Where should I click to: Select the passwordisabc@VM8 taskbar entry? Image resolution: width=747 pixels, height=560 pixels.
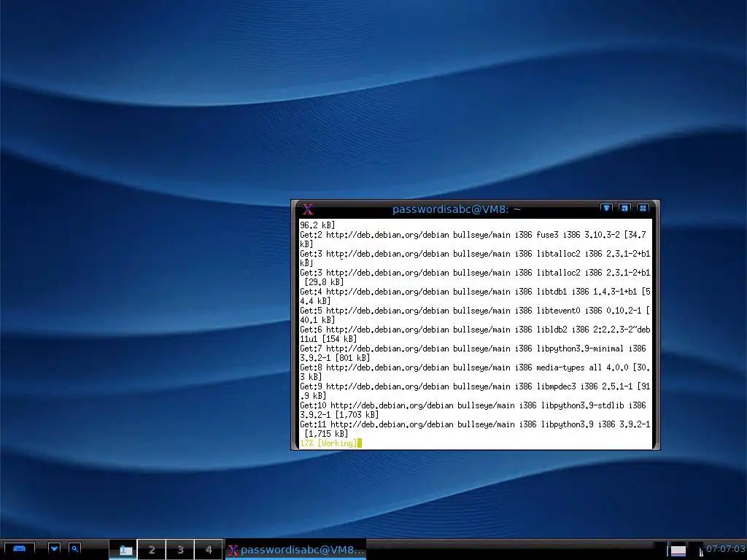(x=295, y=550)
